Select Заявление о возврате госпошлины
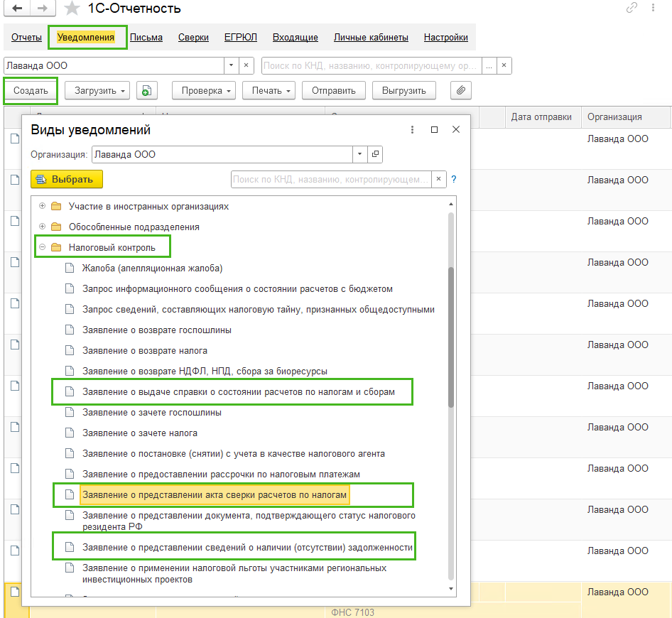Viewport: 672px width, 618px height. coord(157,330)
